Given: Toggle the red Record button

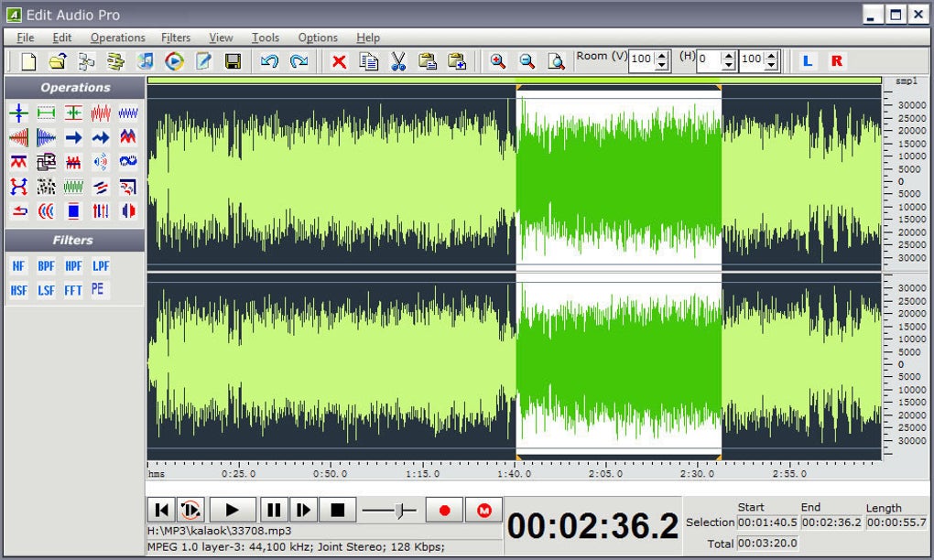Looking at the screenshot, I should (x=444, y=510).
